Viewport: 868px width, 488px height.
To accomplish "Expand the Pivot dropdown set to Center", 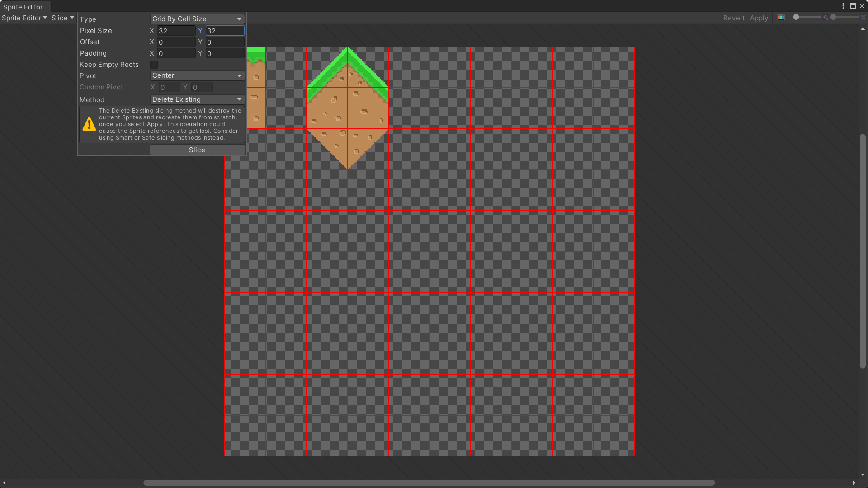I will (x=197, y=75).
